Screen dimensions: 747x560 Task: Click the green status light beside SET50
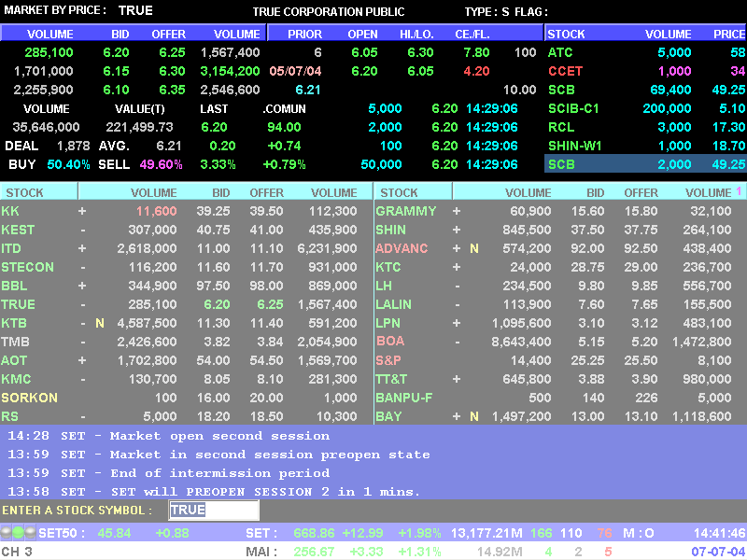click(18, 532)
